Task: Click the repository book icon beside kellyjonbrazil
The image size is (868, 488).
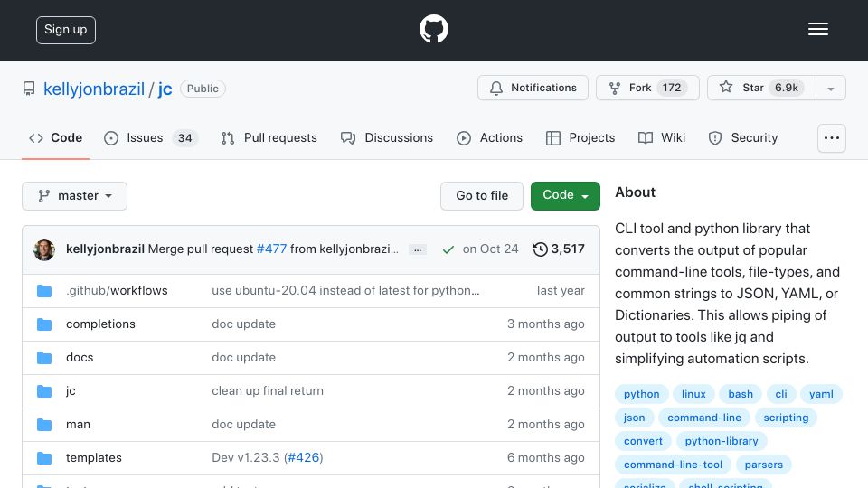Action: coord(29,89)
